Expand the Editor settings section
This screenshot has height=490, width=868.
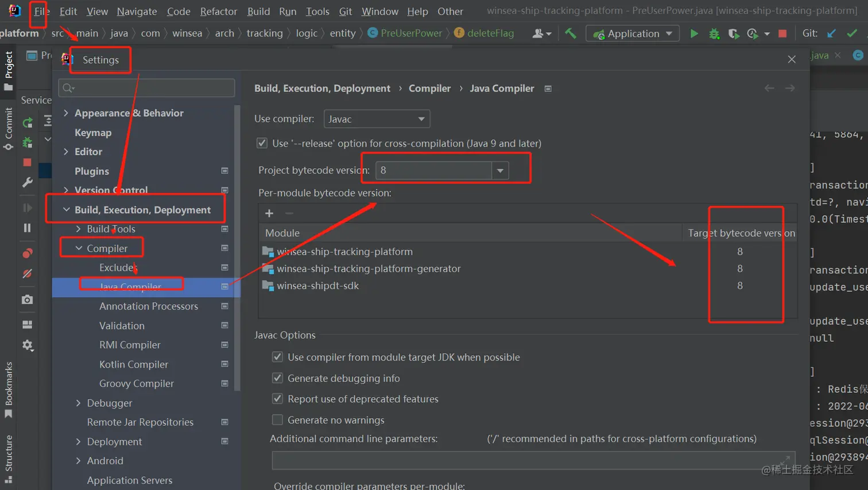click(x=66, y=152)
